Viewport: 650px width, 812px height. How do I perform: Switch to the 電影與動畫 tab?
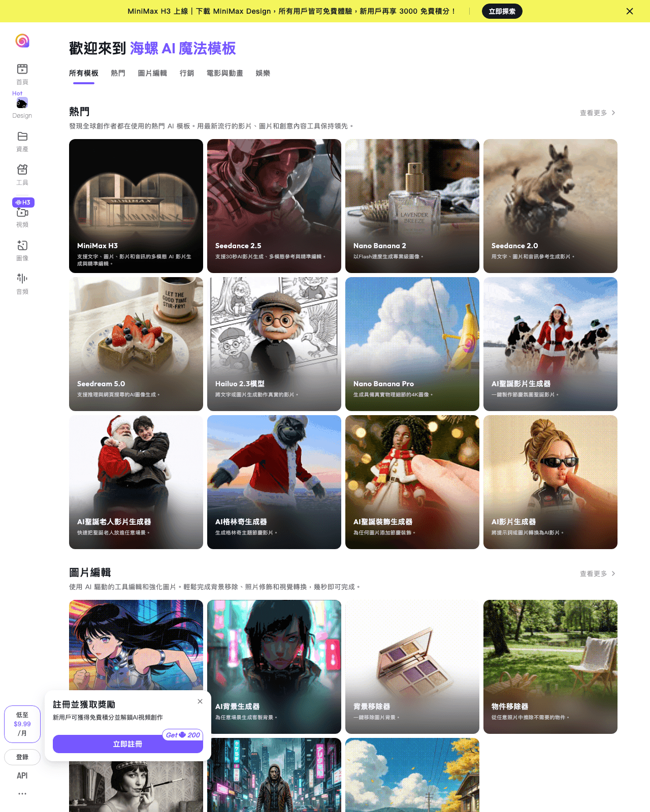tap(225, 73)
